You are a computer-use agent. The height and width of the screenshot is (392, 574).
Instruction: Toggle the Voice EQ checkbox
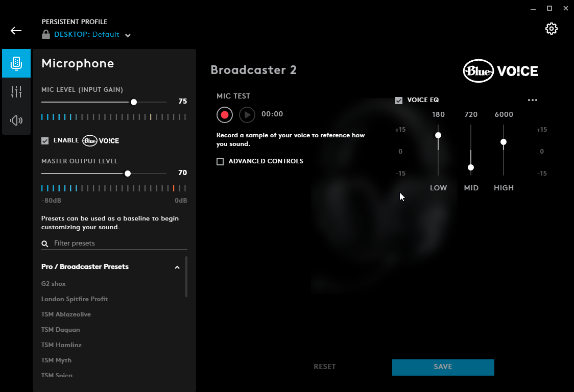pos(399,100)
